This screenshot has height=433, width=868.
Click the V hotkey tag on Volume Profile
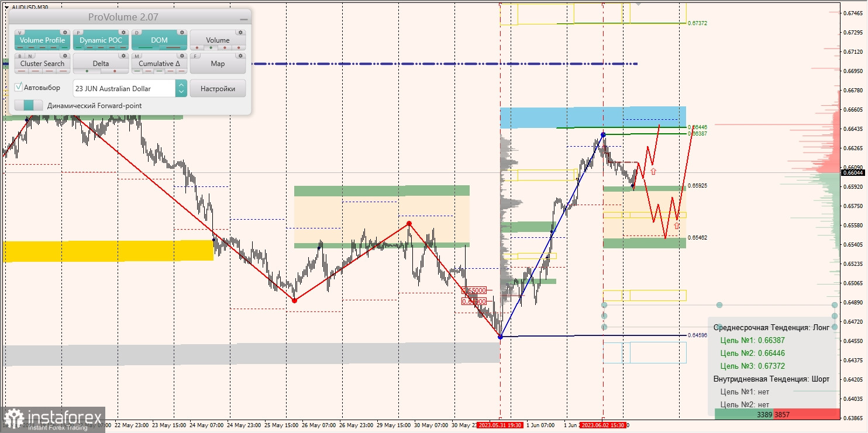coord(20,33)
